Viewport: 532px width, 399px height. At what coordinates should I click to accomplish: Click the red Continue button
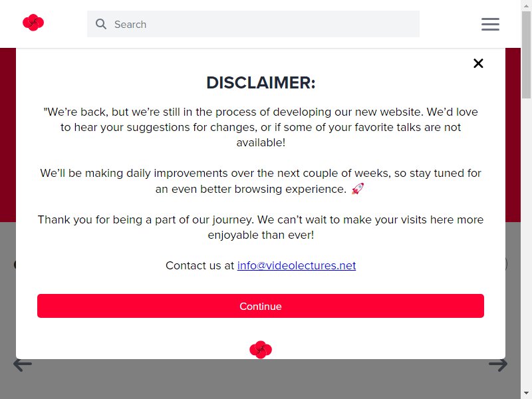pyautogui.click(x=261, y=306)
